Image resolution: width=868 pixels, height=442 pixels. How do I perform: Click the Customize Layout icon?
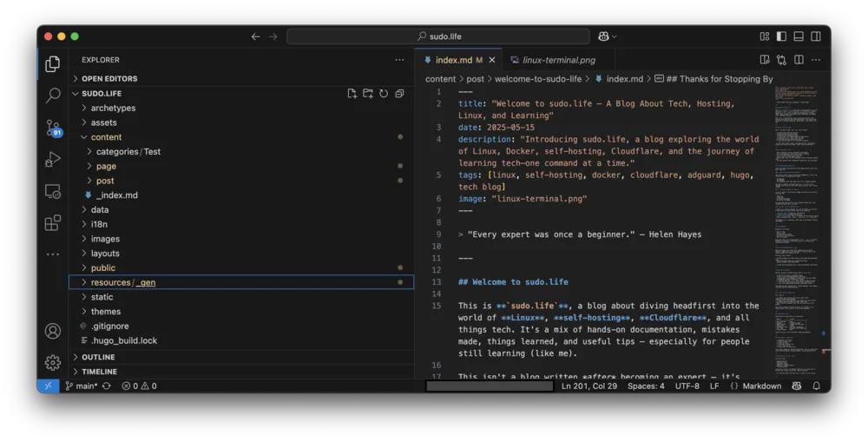click(x=765, y=36)
